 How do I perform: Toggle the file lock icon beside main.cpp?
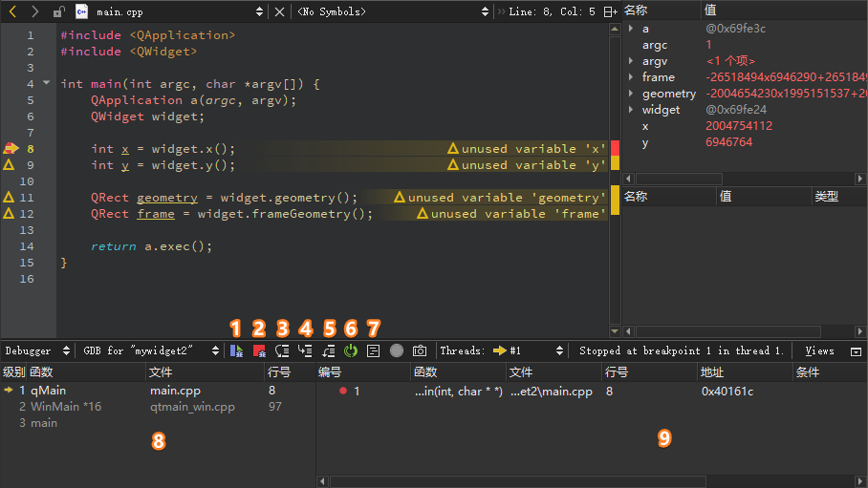pyautogui.click(x=59, y=11)
